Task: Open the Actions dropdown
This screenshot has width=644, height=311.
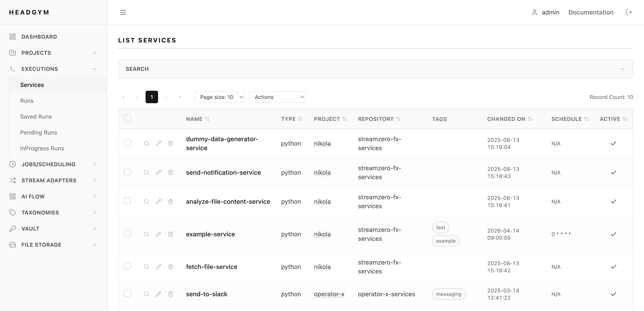Action: click(277, 97)
